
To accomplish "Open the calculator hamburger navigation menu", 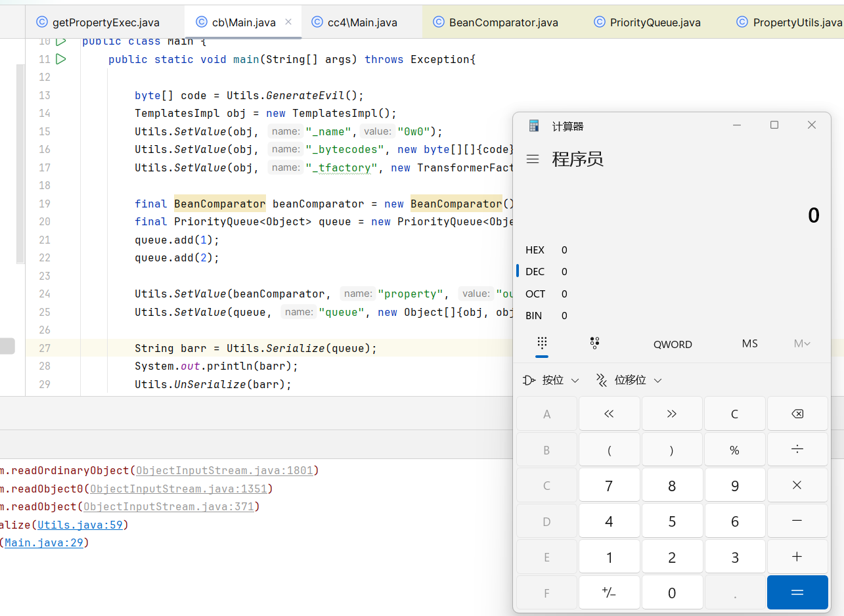I will (x=533, y=159).
